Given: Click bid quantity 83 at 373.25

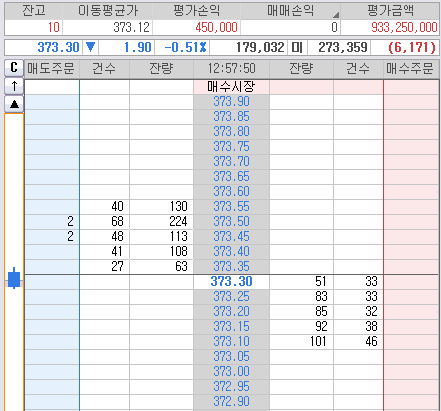Looking at the screenshot, I should (301, 297).
